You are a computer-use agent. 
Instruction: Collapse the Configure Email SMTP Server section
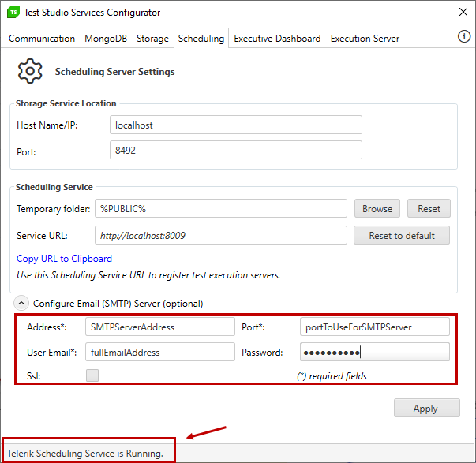pyautogui.click(x=21, y=303)
